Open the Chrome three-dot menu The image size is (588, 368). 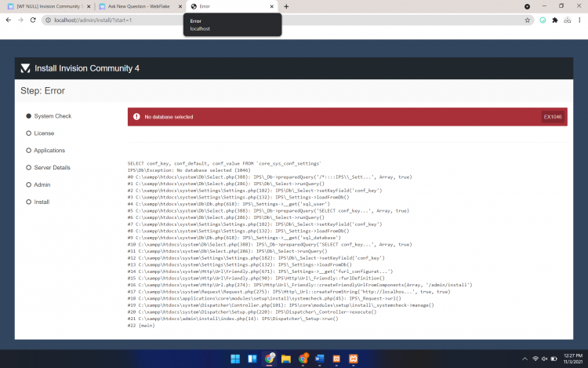579,20
